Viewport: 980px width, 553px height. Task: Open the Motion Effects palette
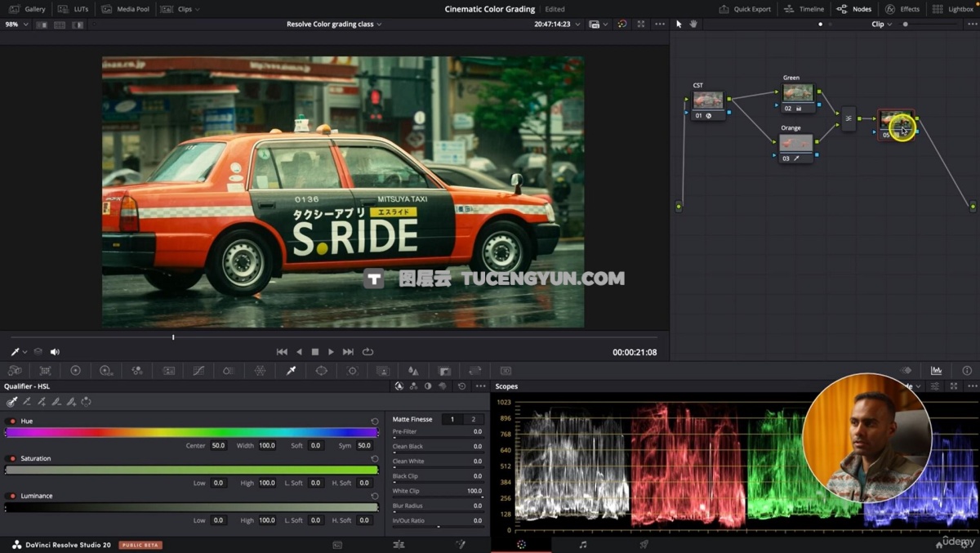pos(168,371)
